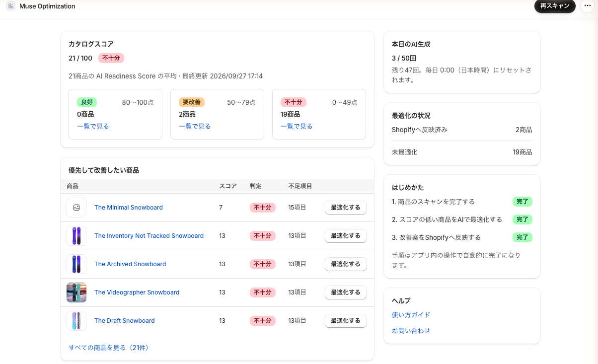Click the 商品 column header
This screenshot has height=364, width=598.
(73, 186)
